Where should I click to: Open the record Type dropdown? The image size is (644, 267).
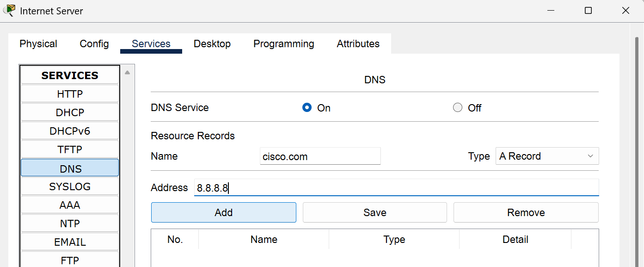click(x=547, y=156)
